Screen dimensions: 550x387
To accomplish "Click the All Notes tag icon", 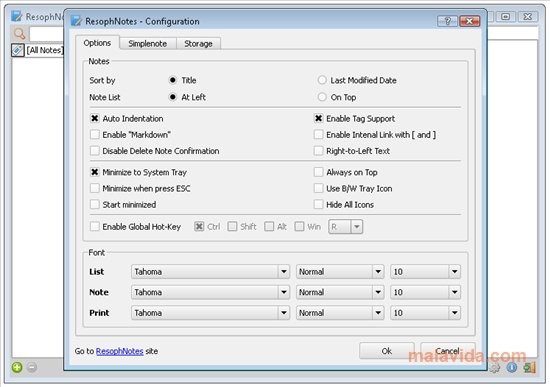I will (17, 51).
